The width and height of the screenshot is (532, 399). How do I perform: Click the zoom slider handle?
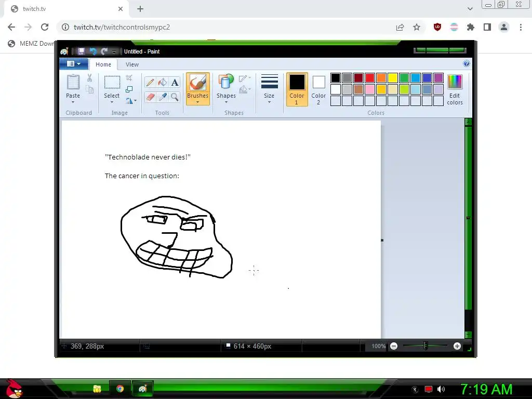pos(425,346)
